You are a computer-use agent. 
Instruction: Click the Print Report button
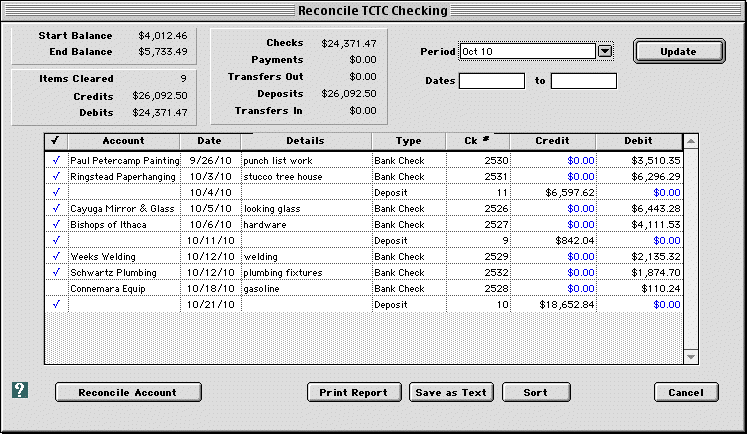click(354, 392)
